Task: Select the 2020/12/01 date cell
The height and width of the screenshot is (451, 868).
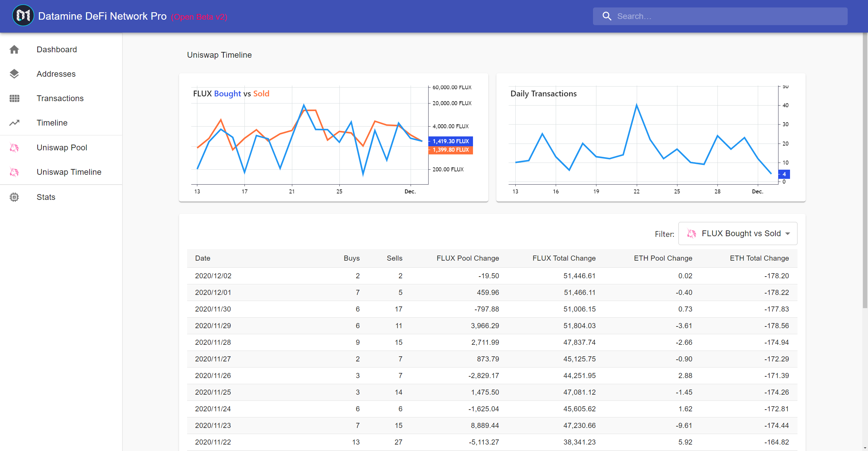Action: click(213, 293)
